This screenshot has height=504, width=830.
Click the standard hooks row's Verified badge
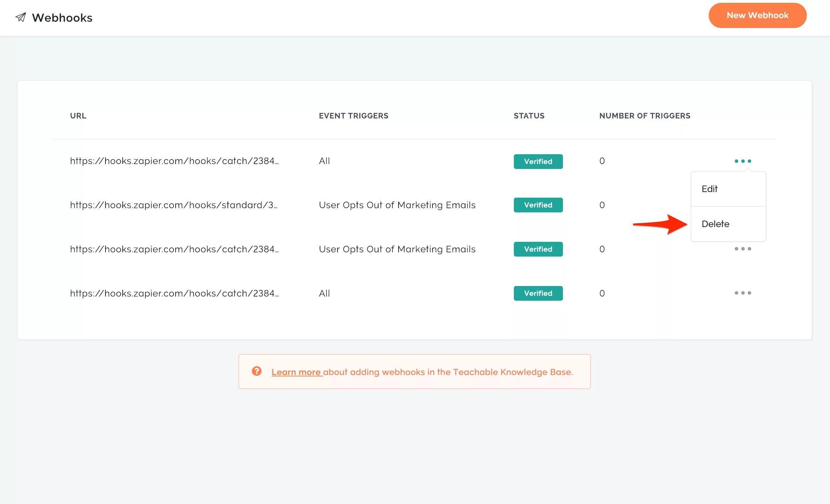tap(538, 205)
